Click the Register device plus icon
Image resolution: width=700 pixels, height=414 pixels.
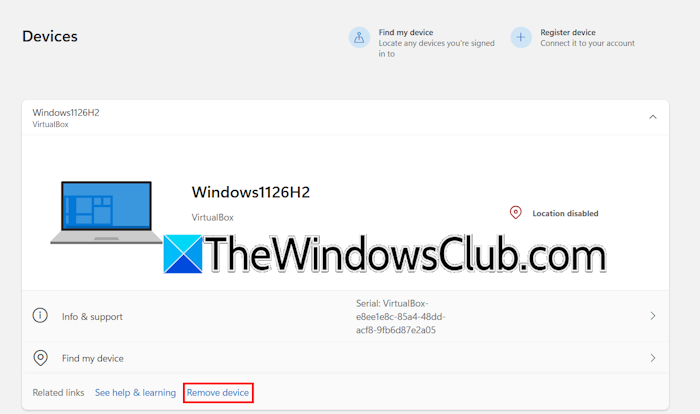(x=521, y=38)
